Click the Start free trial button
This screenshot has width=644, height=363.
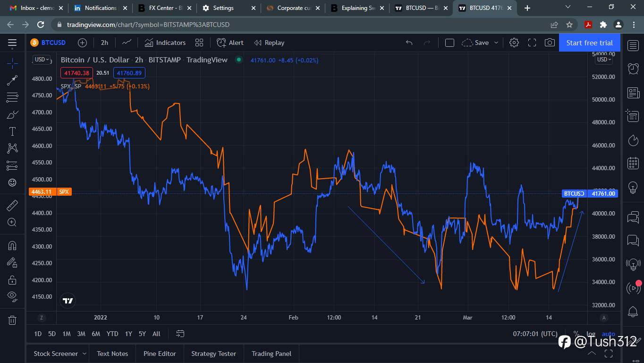(x=589, y=43)
